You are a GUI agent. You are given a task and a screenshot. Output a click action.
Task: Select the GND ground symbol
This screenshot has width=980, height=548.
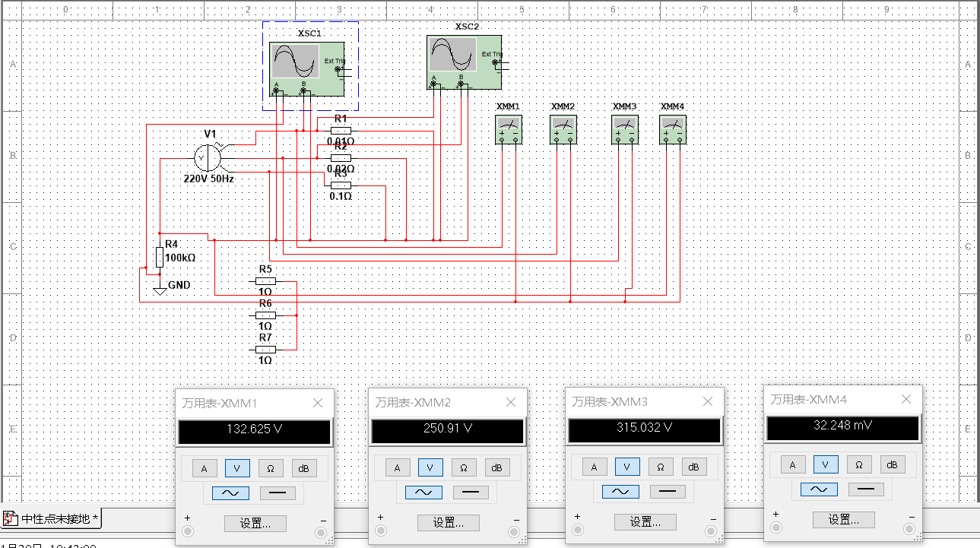click(x=159, y=290)
